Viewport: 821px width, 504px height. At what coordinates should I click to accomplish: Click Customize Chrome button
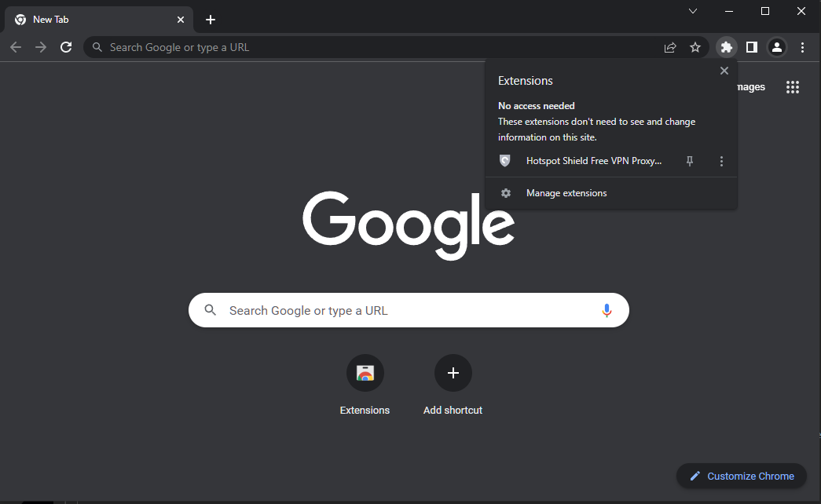[x=742, y=476]
